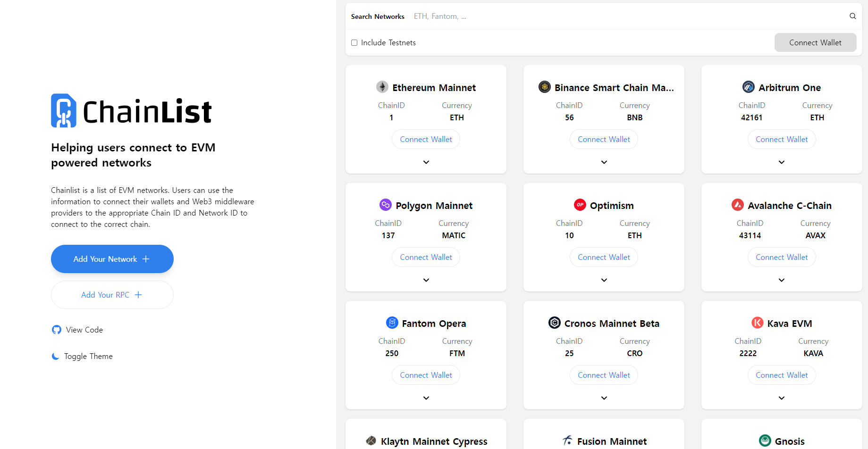Expand the Optimism card chevron
This screenshot has width=868, height=449.
tap(604, 280)
